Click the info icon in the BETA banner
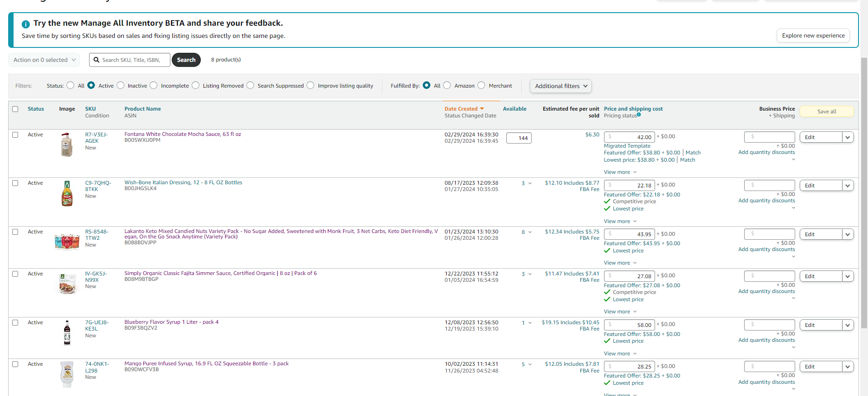This screenshot has height=396, width=868. point(26,24)
